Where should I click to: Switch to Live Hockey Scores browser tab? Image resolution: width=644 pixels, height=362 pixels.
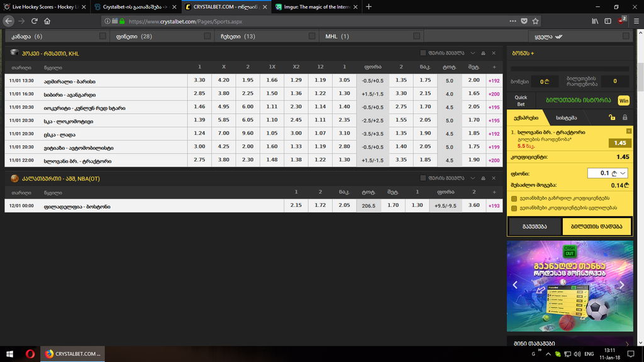click(45, 6)
